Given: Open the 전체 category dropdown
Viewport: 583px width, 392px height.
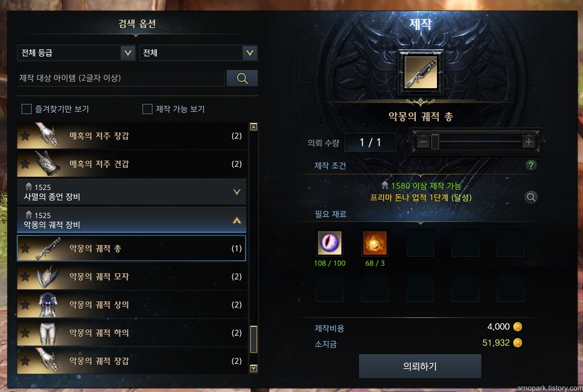Looking at the screenshot, I should (198, 53).
